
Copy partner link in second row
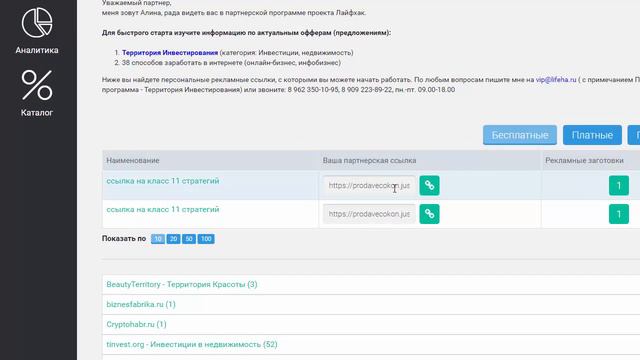point(429,214)
